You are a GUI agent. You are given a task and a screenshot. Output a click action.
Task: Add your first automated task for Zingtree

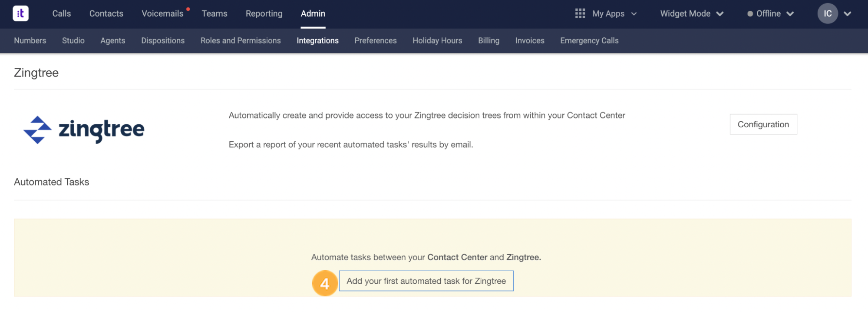pos(426,281)
